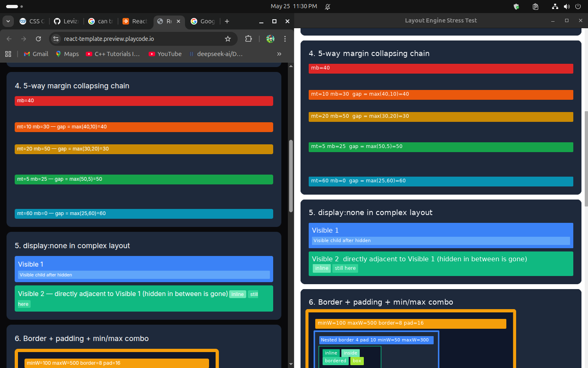The width and height of the screenshot is (588, 368).
Task: Expand the hidden bookmarks chevron
Action: (x=279, y=54)
